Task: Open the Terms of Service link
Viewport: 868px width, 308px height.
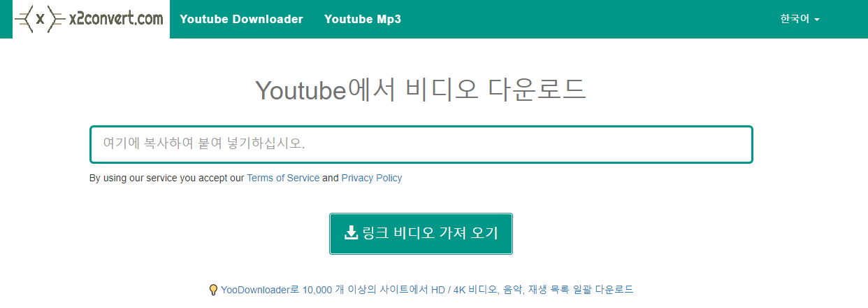Action: click(x=283, y=178)
